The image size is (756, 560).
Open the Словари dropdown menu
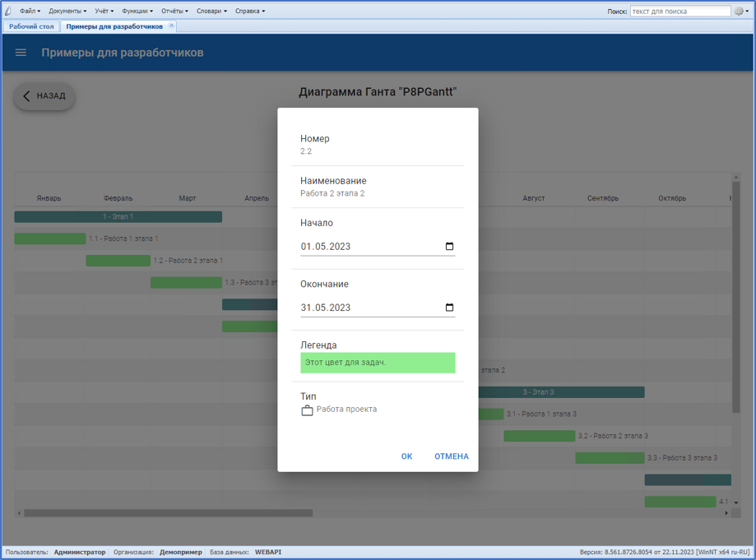tap(211, 12)
